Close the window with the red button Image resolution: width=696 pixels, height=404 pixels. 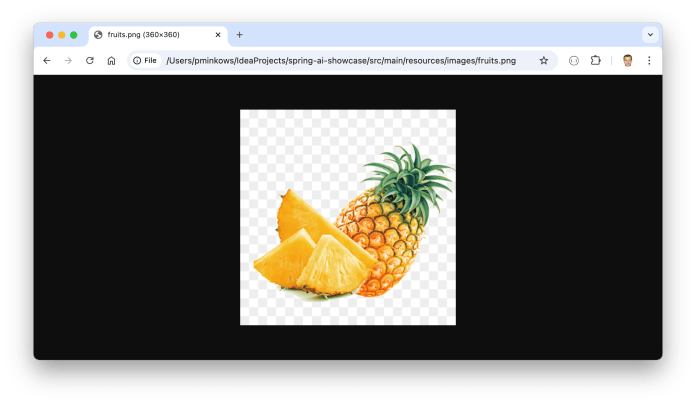click(x=49, y=35)
